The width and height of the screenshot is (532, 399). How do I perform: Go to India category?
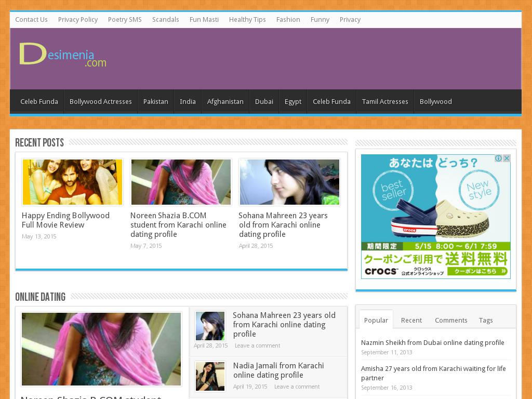click(x=188, y=101)
